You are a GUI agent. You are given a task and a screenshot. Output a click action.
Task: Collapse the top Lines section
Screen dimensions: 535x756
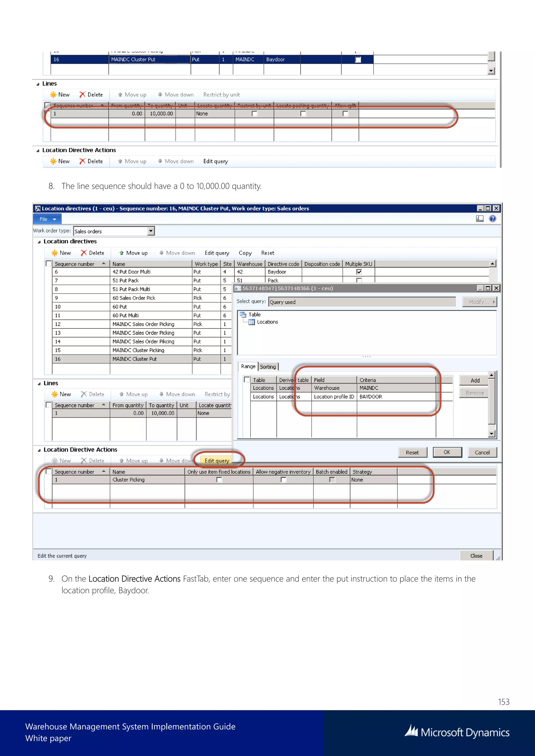coord(38,84)
